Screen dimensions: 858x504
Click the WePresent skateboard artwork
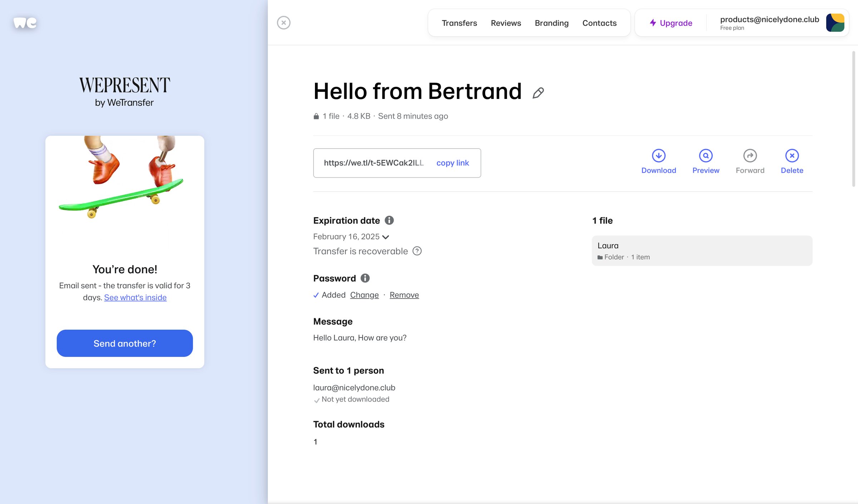(x=121, y=177)
